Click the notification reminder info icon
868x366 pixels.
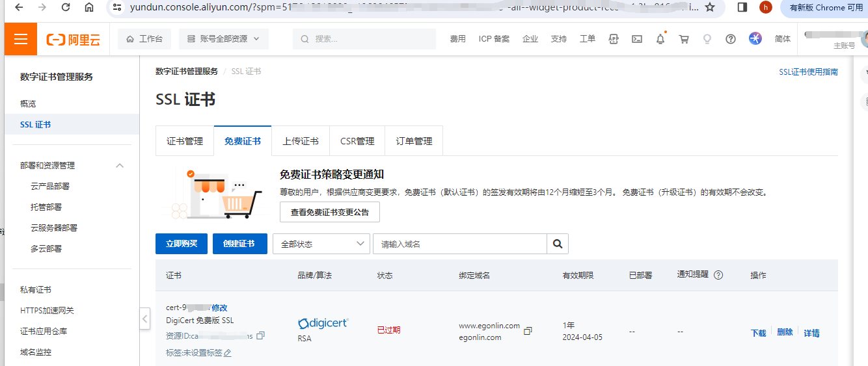tap(718, 275)
